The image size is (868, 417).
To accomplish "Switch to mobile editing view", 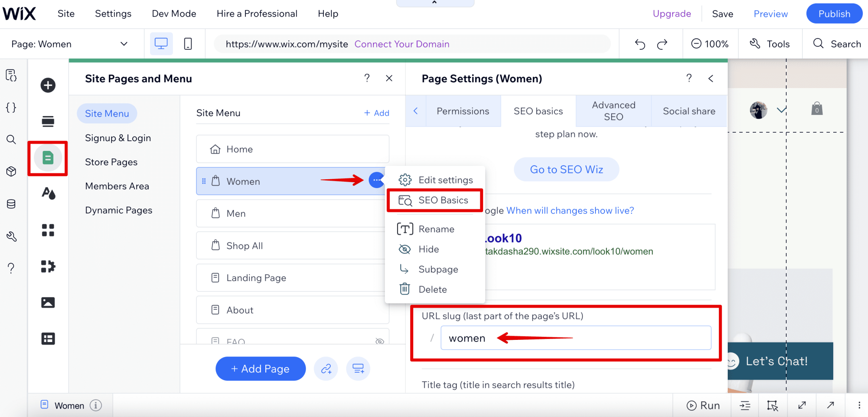I will tap(187, 44).
